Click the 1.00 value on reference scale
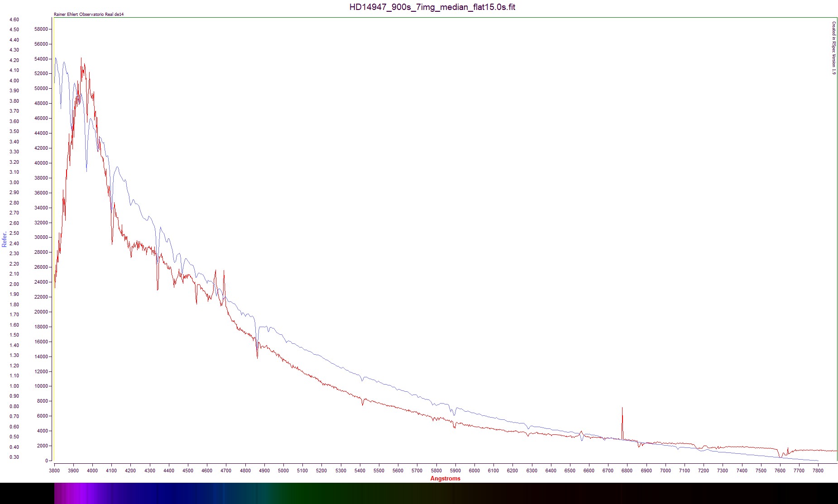 [14, 386]
